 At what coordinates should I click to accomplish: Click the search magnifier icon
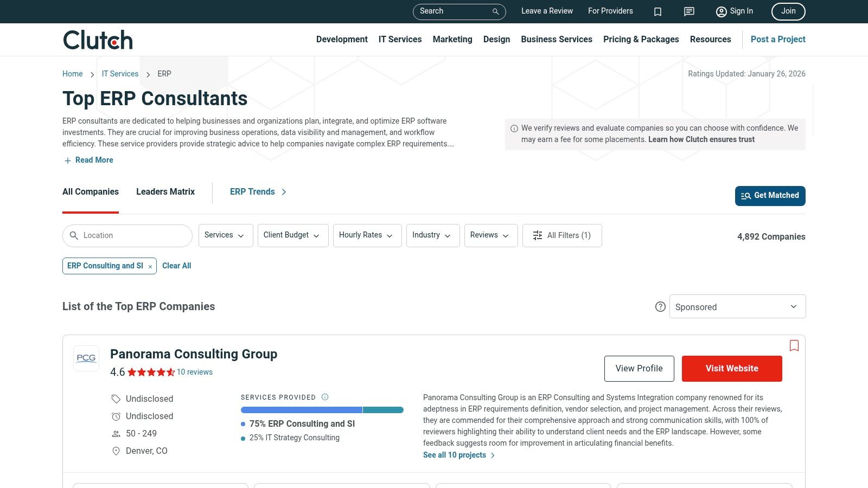point(494,11)
